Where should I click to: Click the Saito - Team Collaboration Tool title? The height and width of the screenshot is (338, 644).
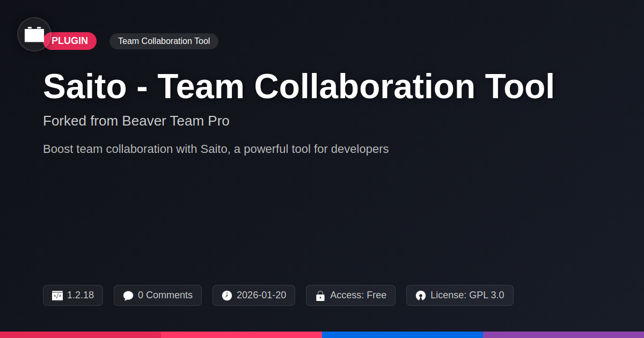coord(298,86)
